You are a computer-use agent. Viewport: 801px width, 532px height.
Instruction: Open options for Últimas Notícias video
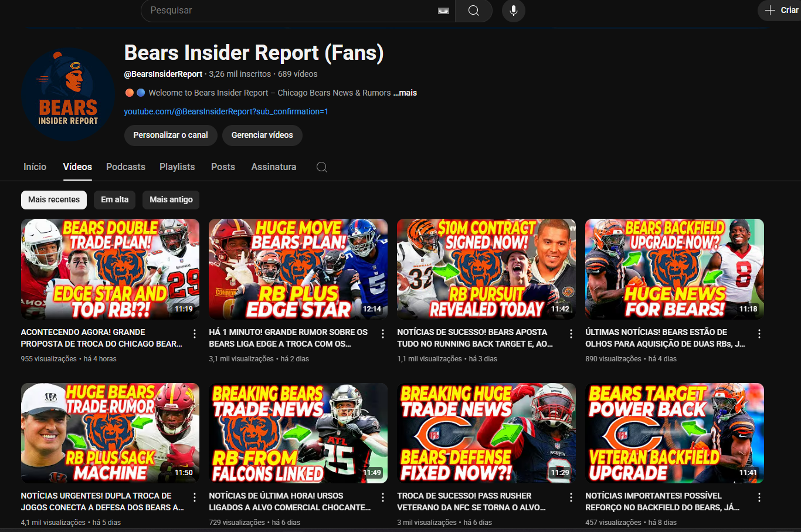point(759,334)
